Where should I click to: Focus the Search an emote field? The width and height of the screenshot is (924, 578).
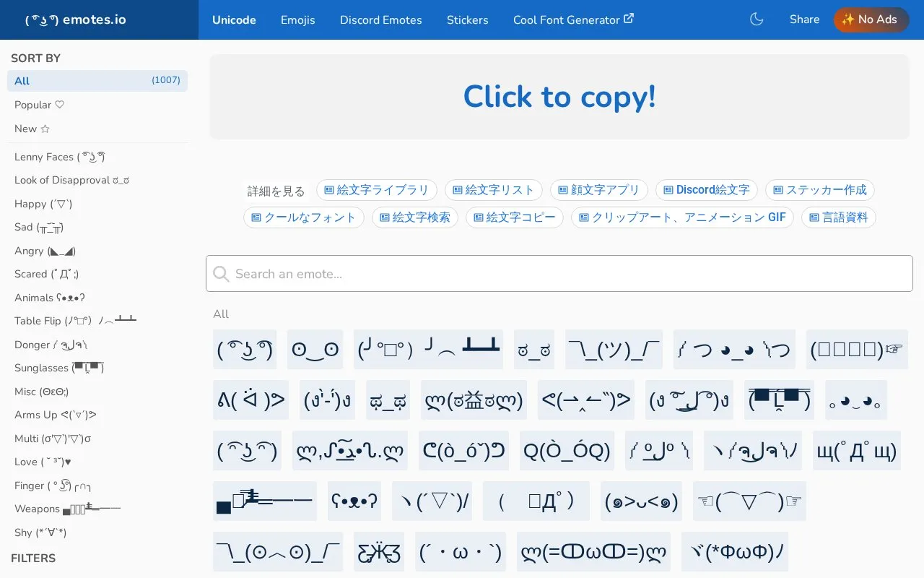[559, 274]
